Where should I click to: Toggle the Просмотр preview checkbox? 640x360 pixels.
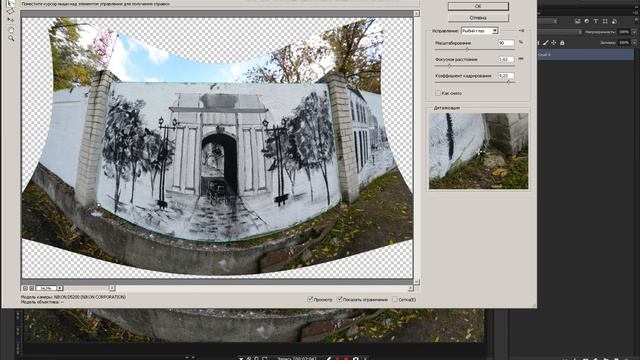pyautogui.click(x=310, y=299)
